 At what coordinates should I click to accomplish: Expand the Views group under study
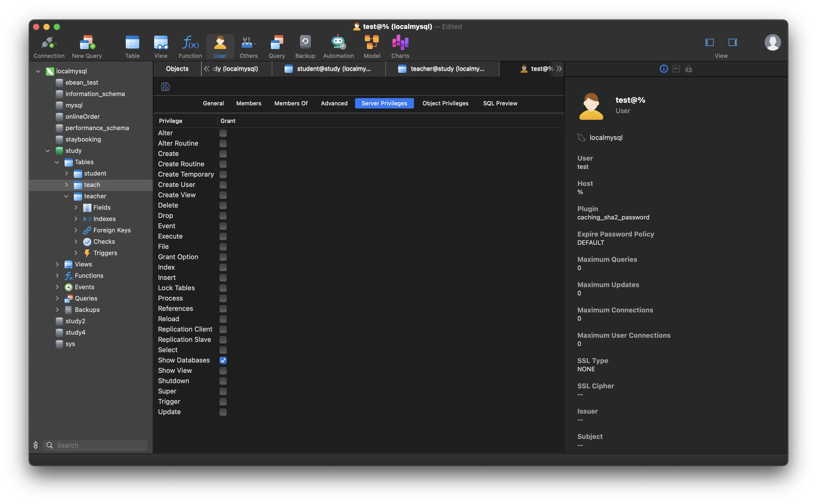coord(57,264)
